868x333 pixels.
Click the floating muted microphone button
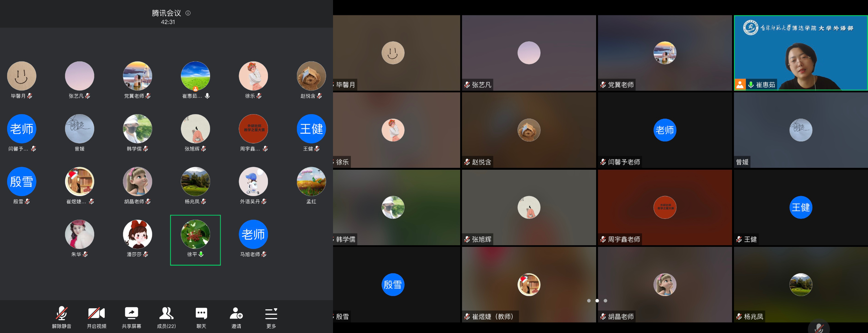pyautogui.click(x=819, y=327)
